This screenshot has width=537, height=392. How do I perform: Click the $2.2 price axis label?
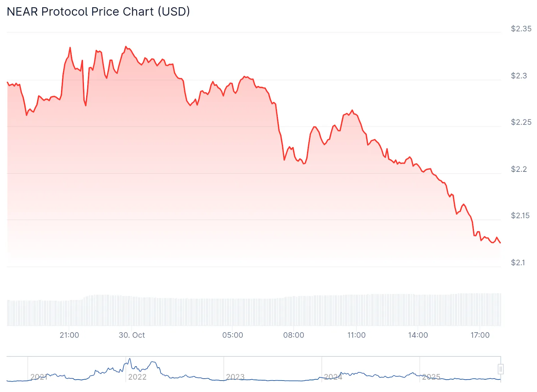tap(519, 169)
